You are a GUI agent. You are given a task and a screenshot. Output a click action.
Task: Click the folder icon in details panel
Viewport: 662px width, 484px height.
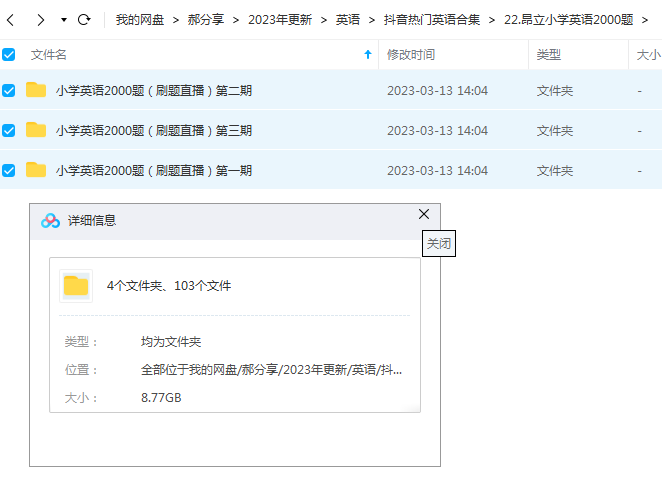pos(76,286)
